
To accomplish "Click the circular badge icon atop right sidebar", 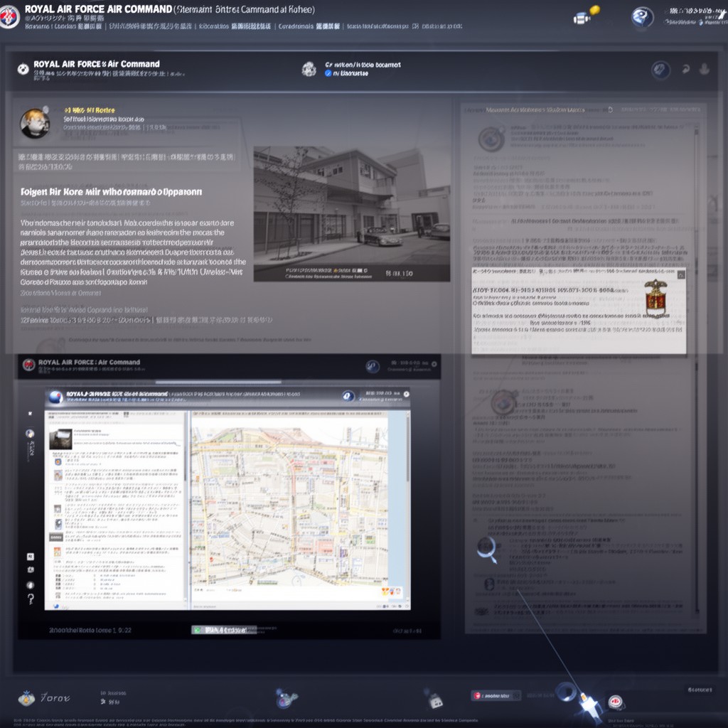I will pos(491,139).
